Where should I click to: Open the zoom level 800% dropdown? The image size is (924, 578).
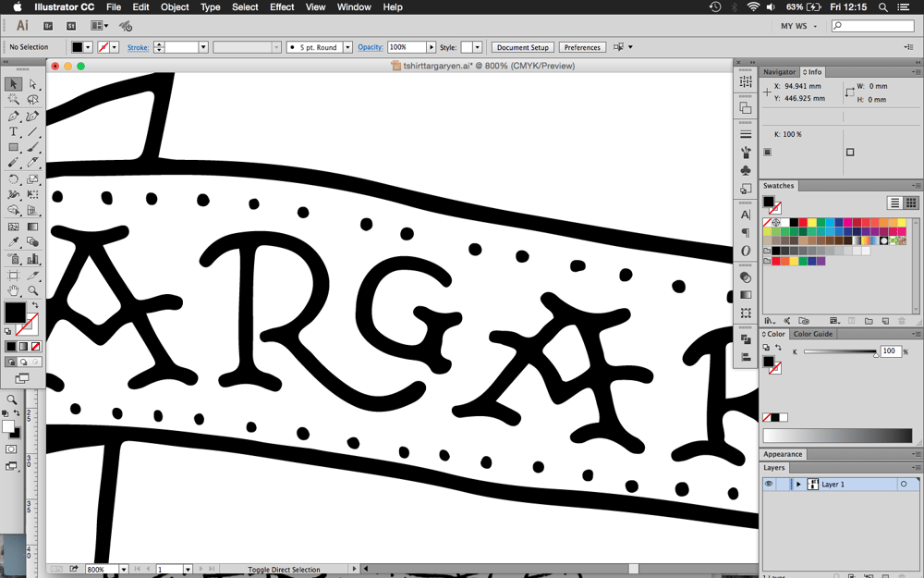(x=124, y=570)
